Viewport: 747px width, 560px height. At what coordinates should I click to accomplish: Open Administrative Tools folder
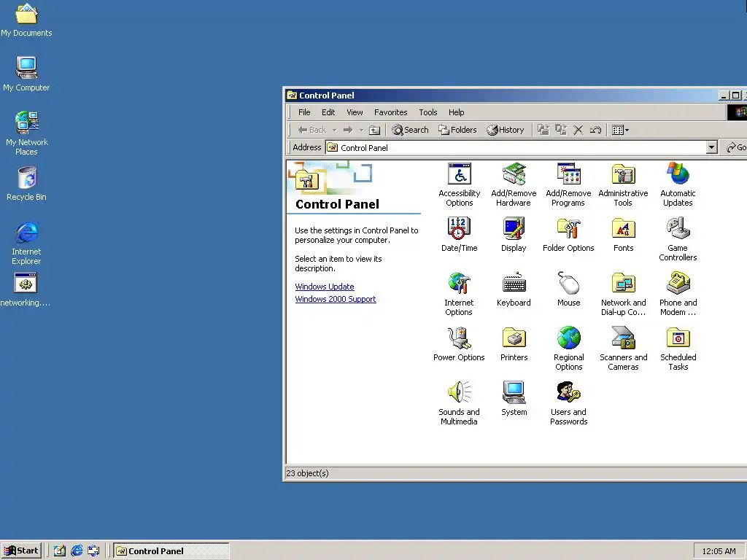623,184
